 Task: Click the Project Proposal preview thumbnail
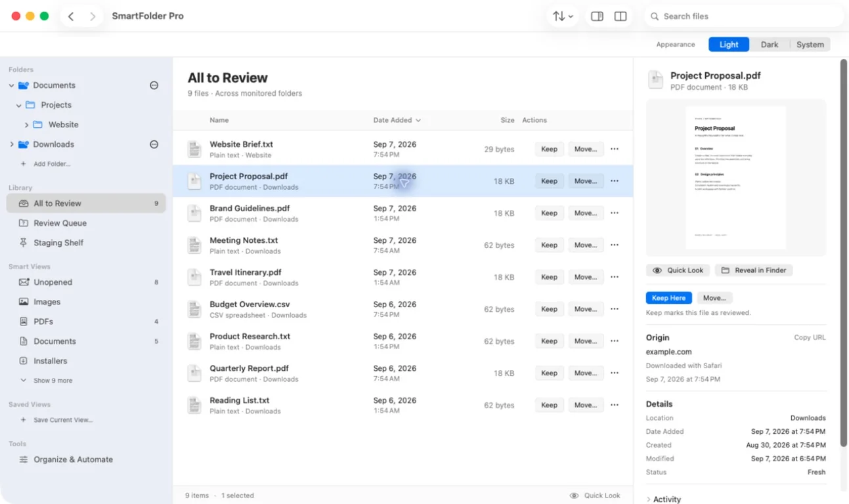[736, 178]
